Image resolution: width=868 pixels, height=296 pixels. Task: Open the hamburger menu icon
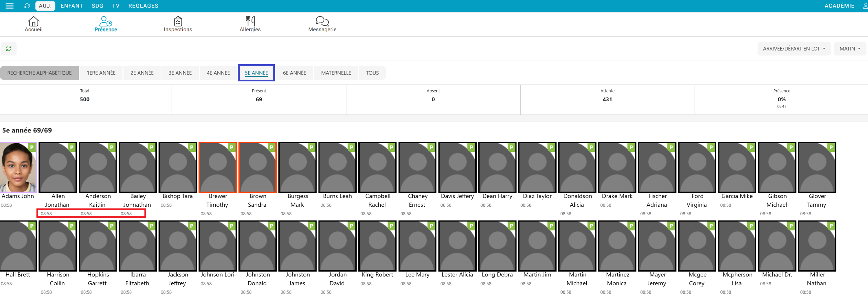tap(10, 6)
